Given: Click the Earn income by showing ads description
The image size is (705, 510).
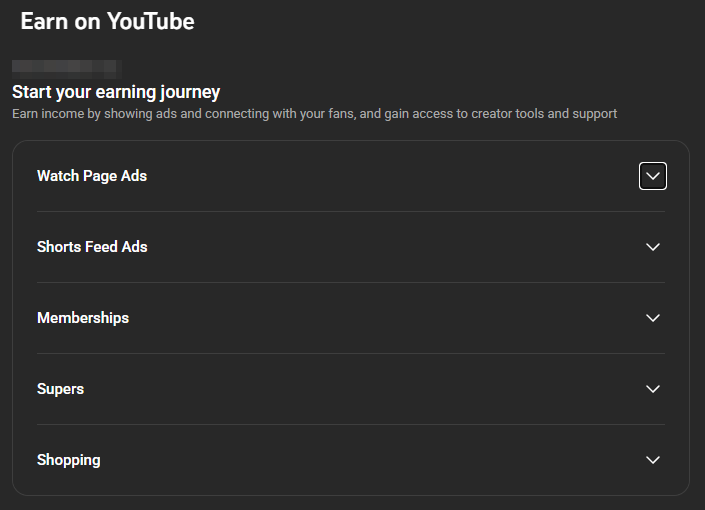Looking at the screenshot, I should tap(314, 114).
